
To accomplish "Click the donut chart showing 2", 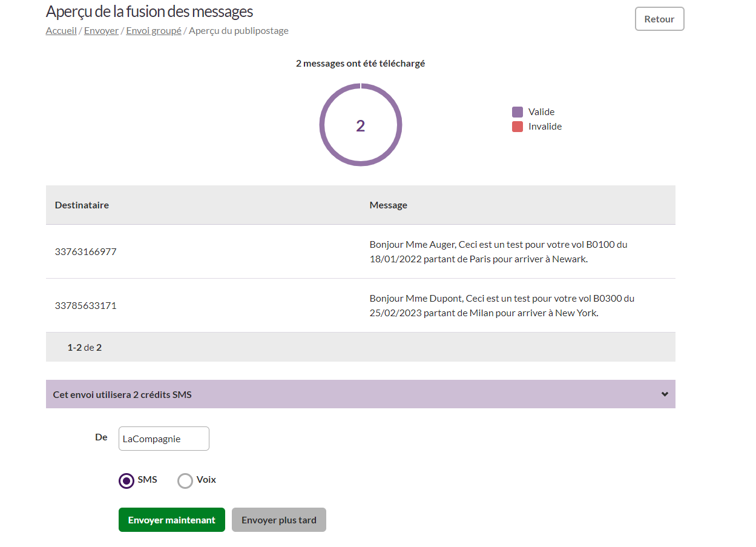I will click(x=360, y=125).
